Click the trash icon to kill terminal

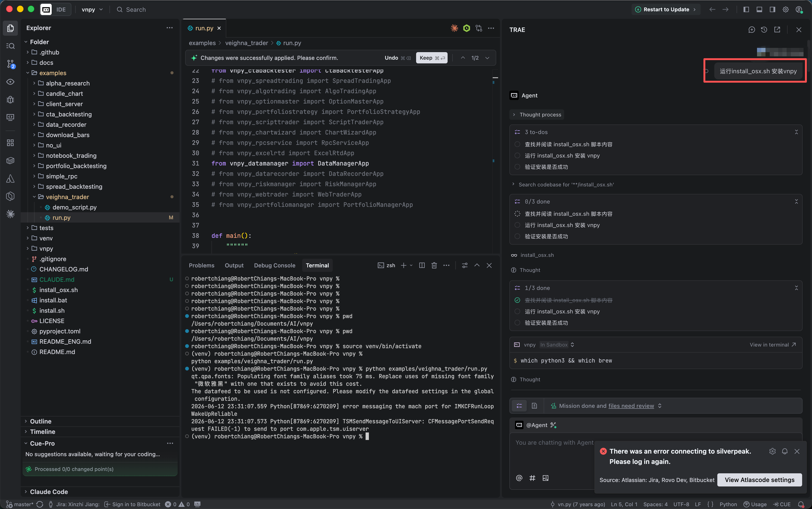pyautogui.click(x=434, y=265)
